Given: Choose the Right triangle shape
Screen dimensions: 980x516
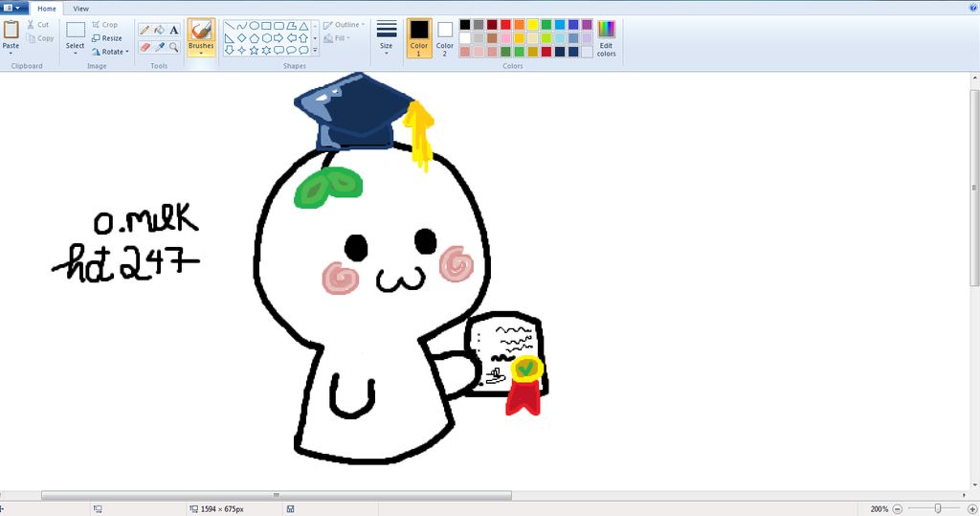Looking at the screenshot, I should coord(230,38).
